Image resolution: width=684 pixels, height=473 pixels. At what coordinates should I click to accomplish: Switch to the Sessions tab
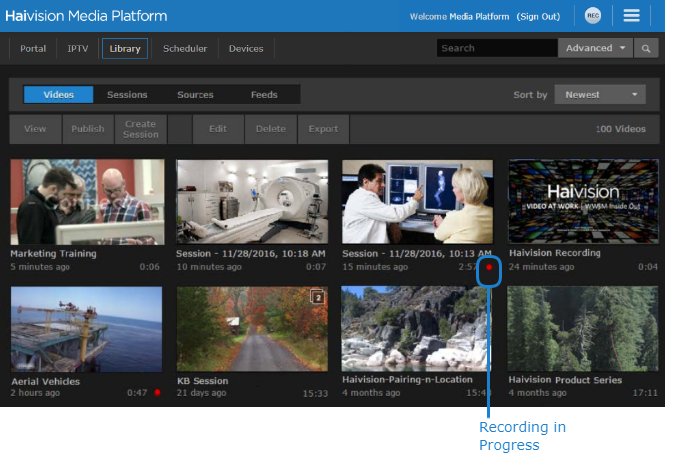coord(127,95)
